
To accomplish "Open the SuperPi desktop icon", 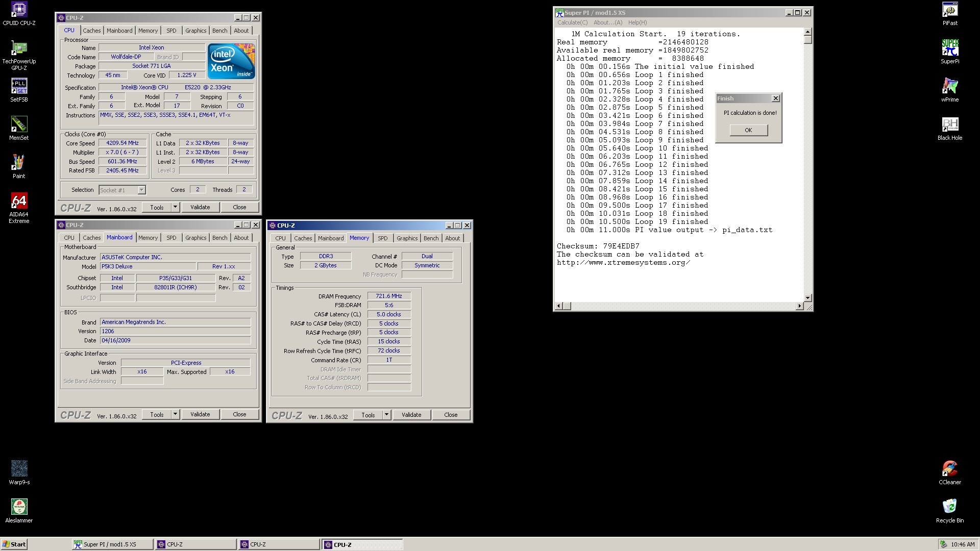I will click(x=950, y=52).
